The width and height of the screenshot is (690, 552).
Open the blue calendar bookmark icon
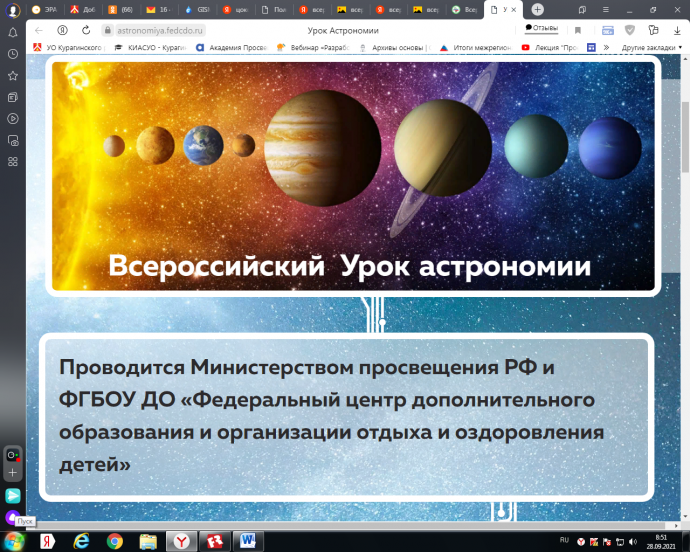(x=591, y=47)
